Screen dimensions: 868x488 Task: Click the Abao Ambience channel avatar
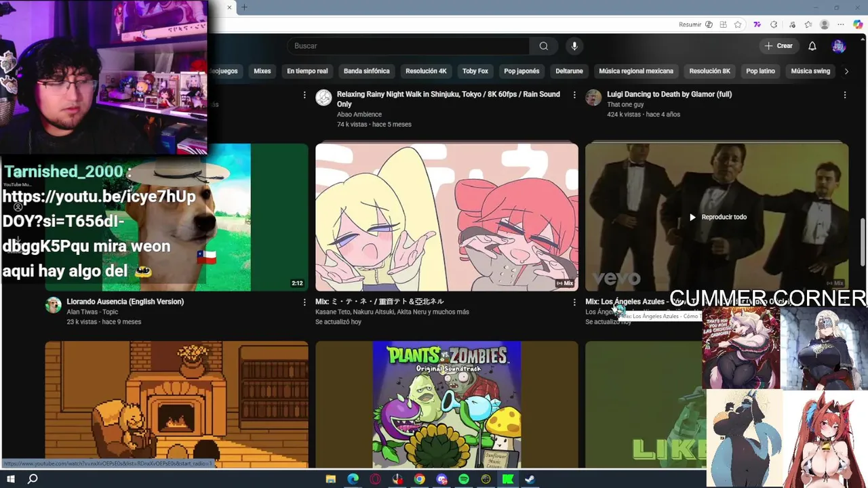point(324,98)
